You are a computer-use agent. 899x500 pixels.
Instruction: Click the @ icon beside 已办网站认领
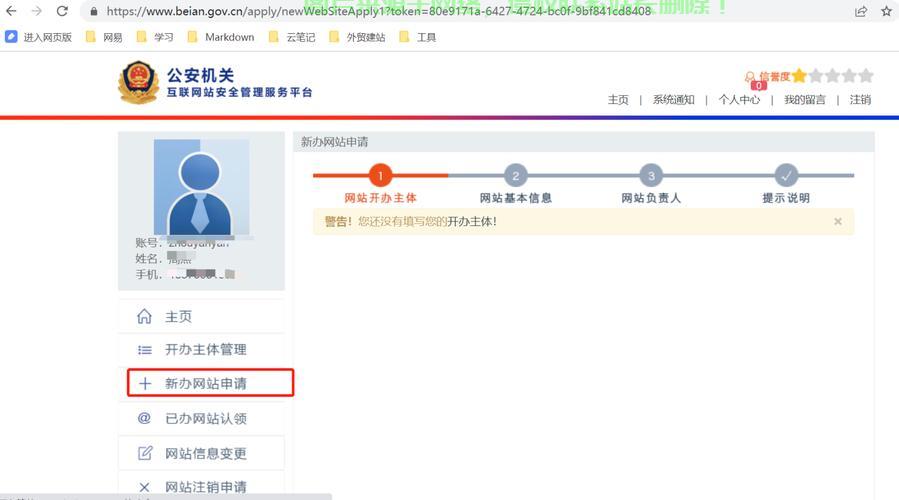click(144, 418)
